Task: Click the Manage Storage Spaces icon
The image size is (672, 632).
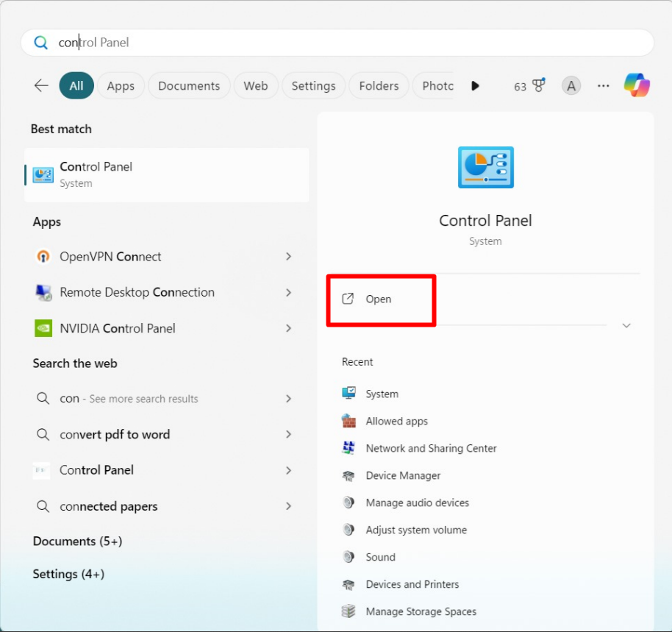Action: tap(348, 611)
